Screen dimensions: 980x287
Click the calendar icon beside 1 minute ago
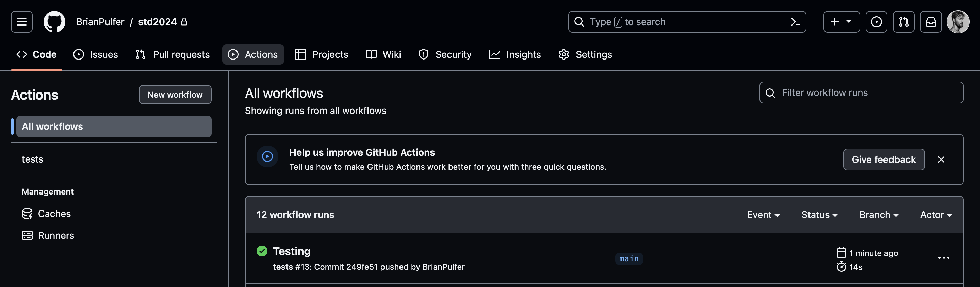842,252
